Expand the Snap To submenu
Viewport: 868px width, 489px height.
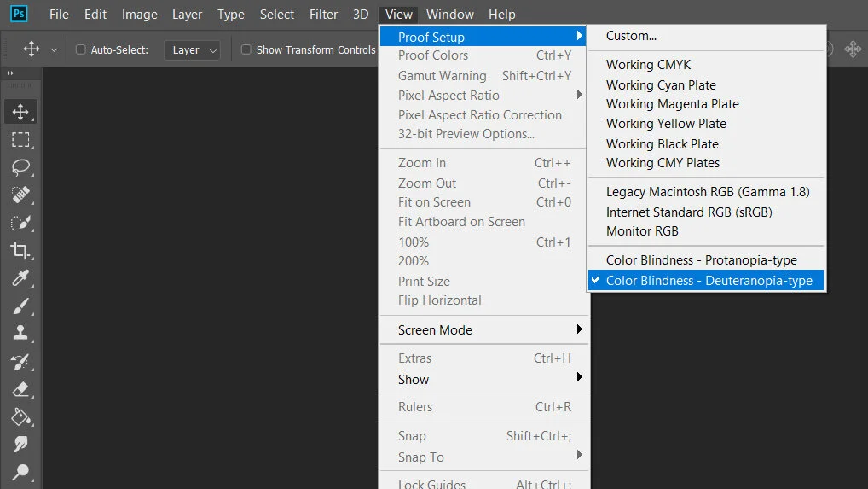pos(579,455)
